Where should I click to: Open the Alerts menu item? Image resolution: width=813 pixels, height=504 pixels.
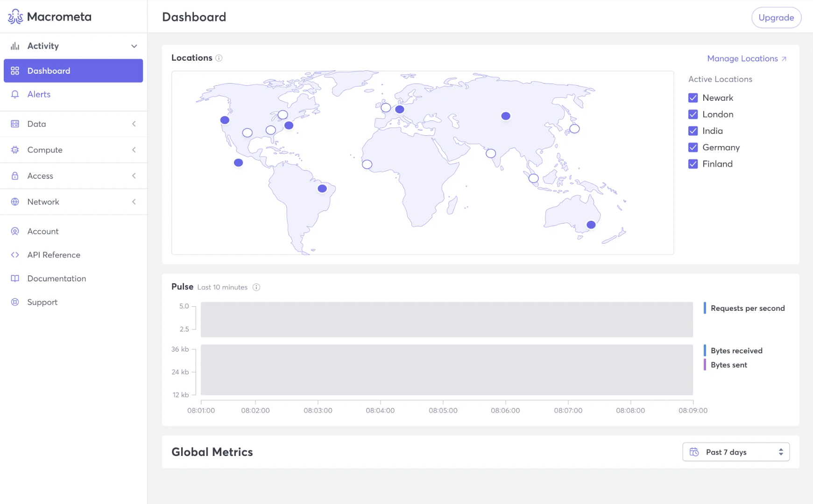pyautogui.click(x=73, y=94)
